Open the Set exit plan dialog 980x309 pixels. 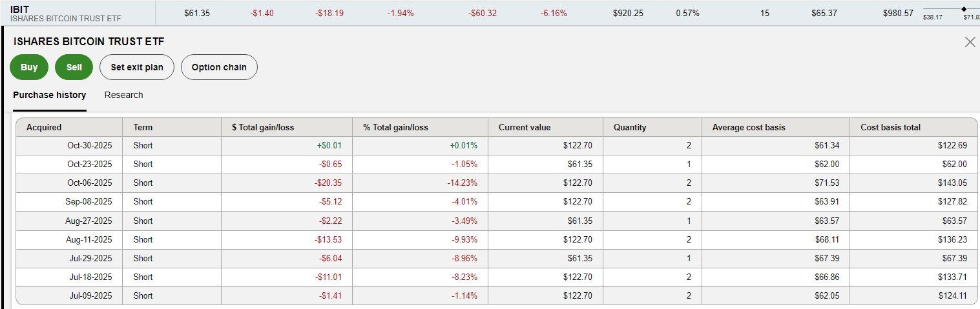(x=137, y=67)
